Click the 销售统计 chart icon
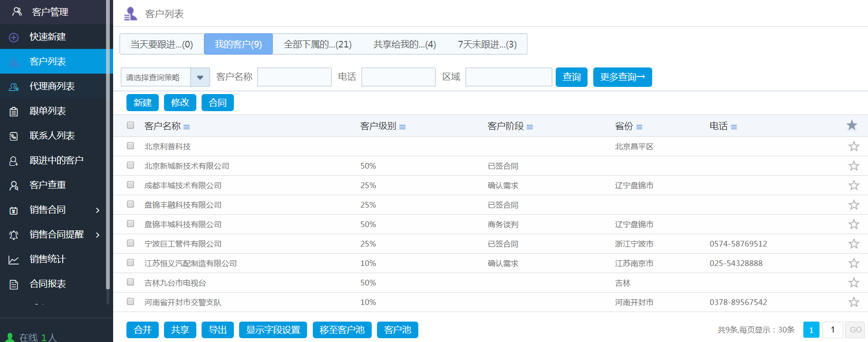868x342 pixels. coord(14,259)
